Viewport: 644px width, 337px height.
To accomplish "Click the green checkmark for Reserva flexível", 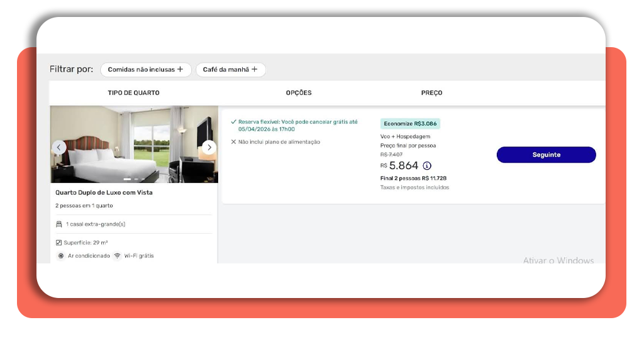I will click(x=233, y=122).
